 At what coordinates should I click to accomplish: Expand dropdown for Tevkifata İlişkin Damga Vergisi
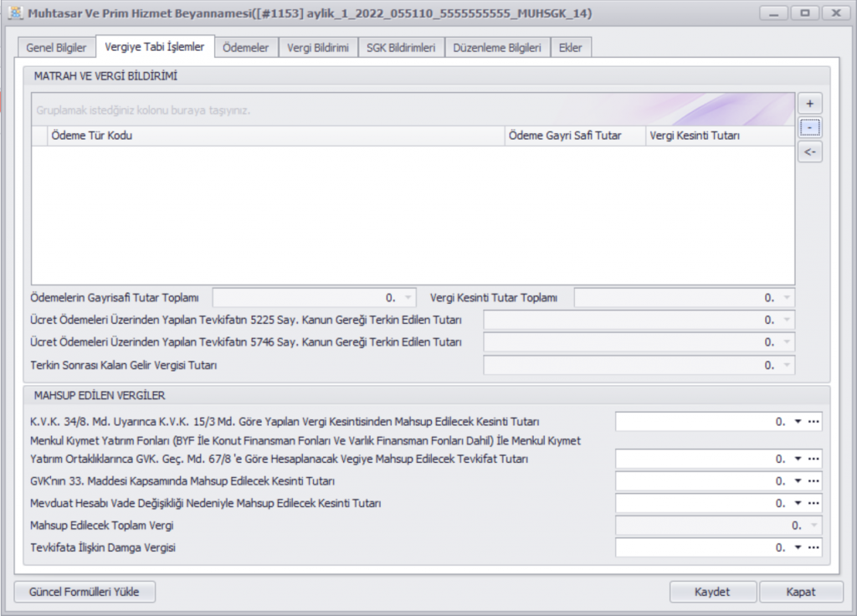pos(798,547)
